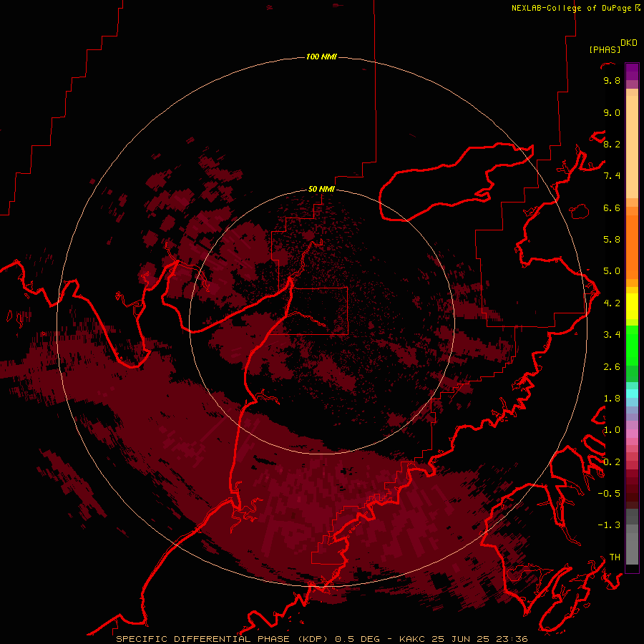This screenshot has width=644, height=644.
Task: Click the [PHAS] legend heading
Action: 605,49
